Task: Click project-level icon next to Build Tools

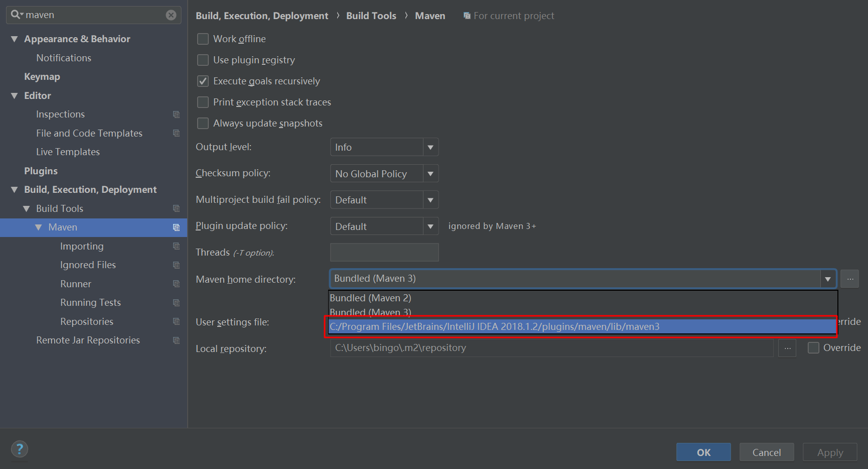Action: [x=176, y=208]
